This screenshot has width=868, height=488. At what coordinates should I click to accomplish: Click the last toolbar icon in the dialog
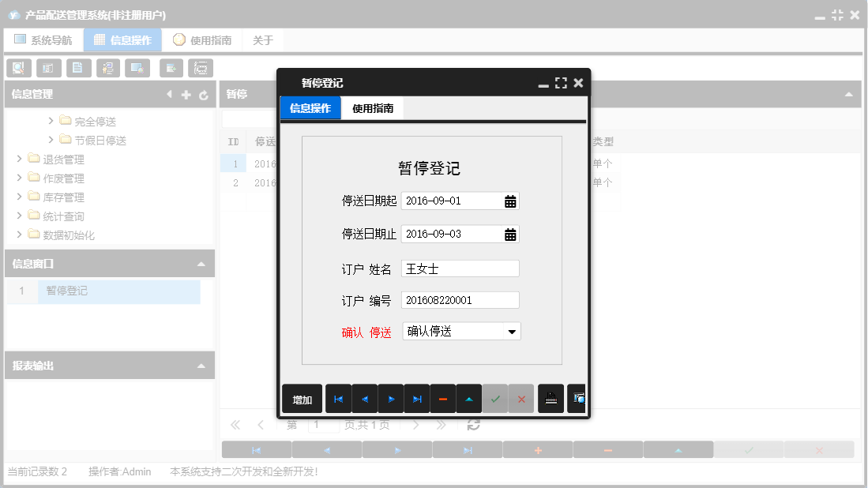(577, 399)
